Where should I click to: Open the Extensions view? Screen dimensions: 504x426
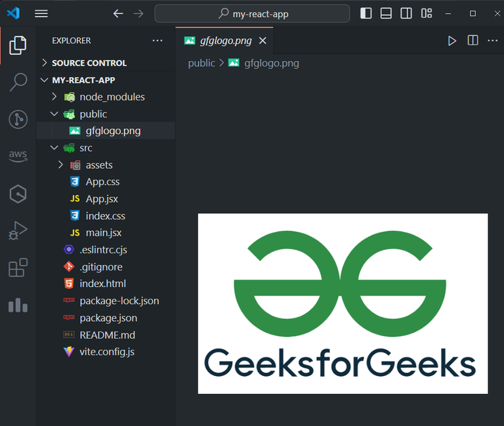[x=18, y=268]
